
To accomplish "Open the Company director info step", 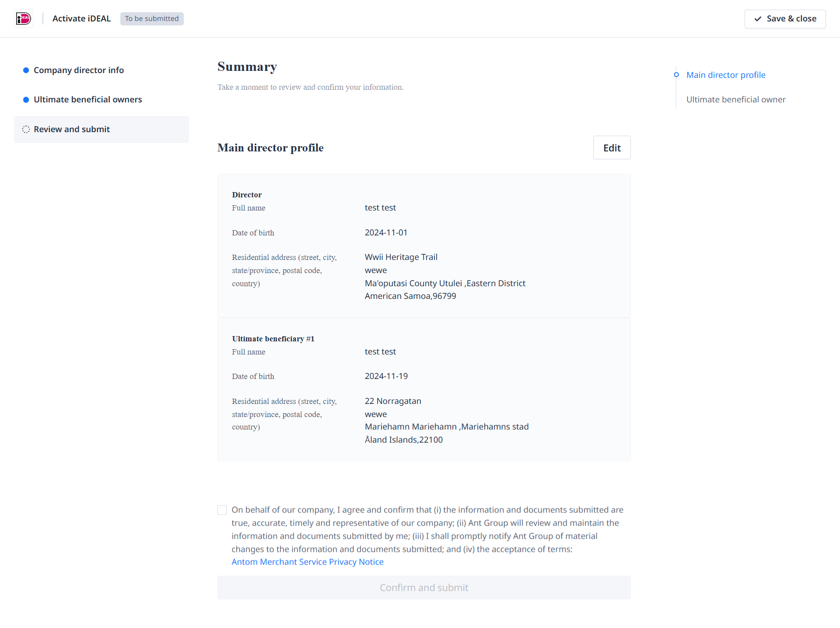I will pyautogui.click(x=79, y=70).
